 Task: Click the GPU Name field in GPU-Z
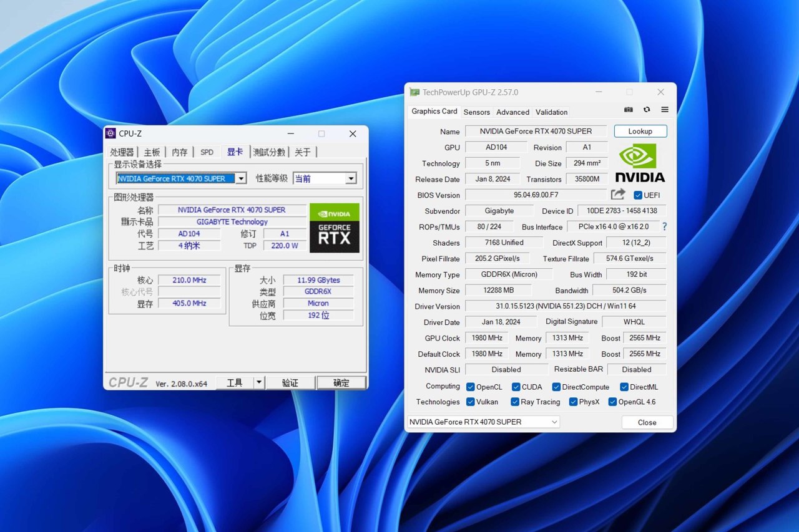pyautogui.click(x=536, y=132)
